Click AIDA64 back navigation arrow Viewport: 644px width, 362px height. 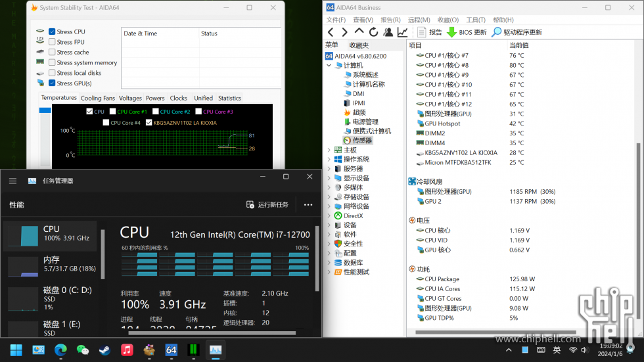[331, 32]
